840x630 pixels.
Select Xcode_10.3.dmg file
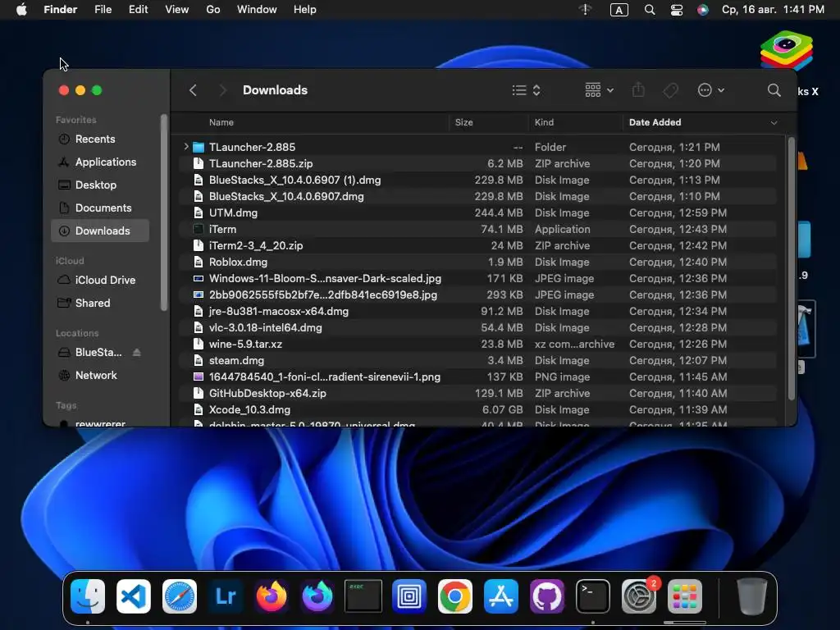click(478, 410)
